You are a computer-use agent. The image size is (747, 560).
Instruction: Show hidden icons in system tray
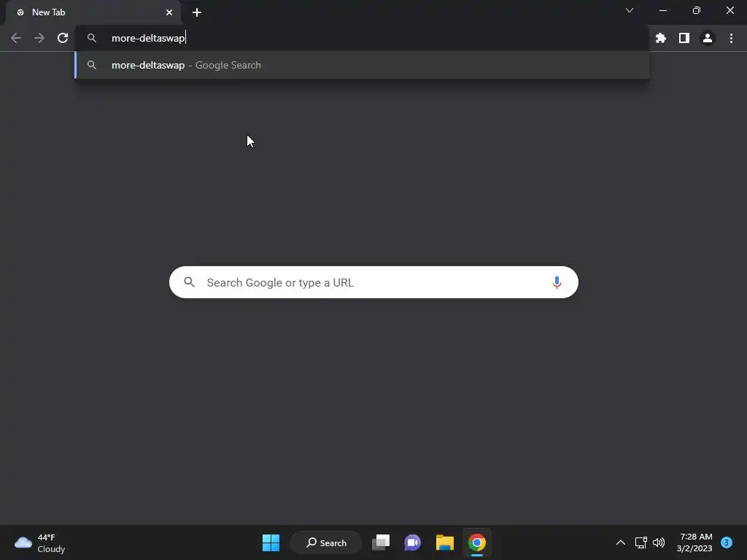621,542
